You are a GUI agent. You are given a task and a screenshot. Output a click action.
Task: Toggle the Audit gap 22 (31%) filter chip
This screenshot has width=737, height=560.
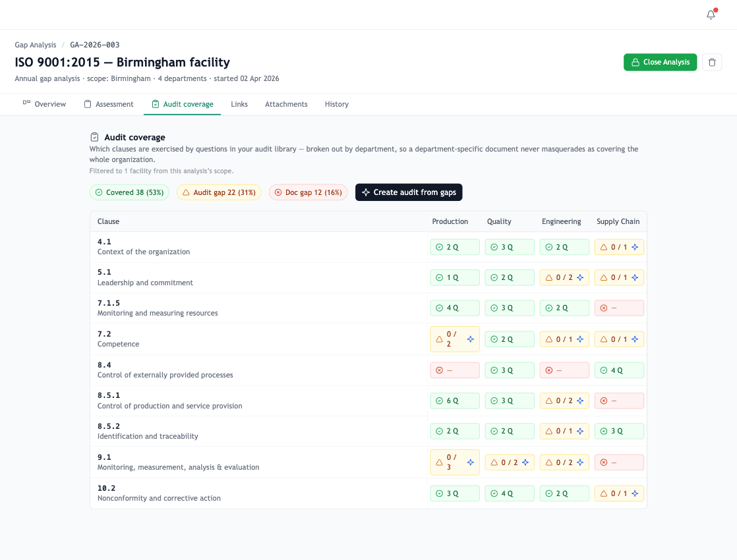[219, 192]
